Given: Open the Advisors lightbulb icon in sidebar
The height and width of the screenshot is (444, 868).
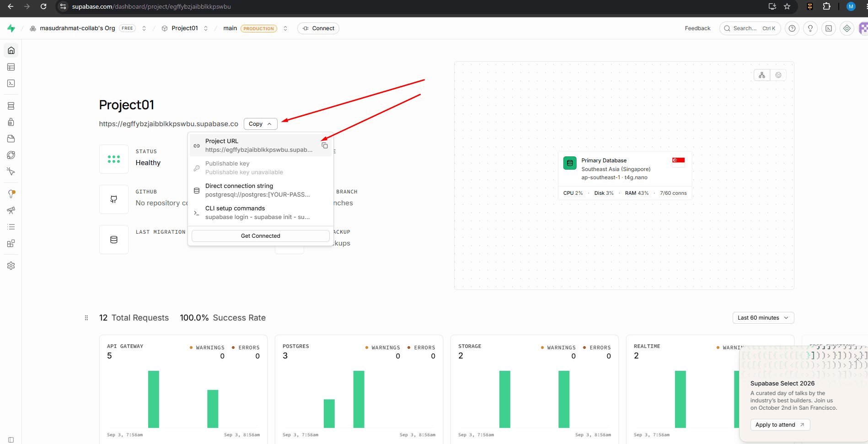Looking at the screenshot, I should 11,194.
